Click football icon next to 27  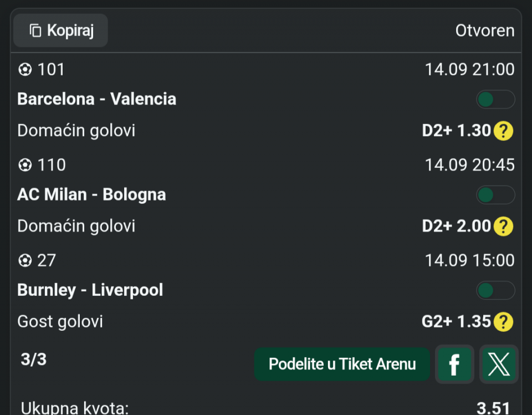(25, 261)
